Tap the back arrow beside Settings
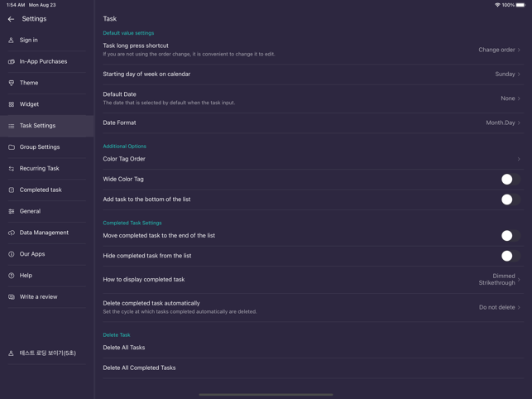 click(11, 19)
